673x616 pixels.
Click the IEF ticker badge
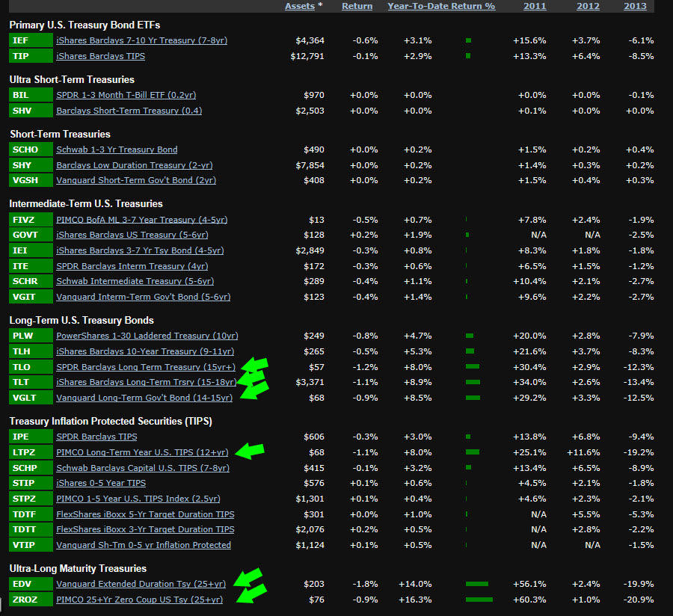(30, 40)
